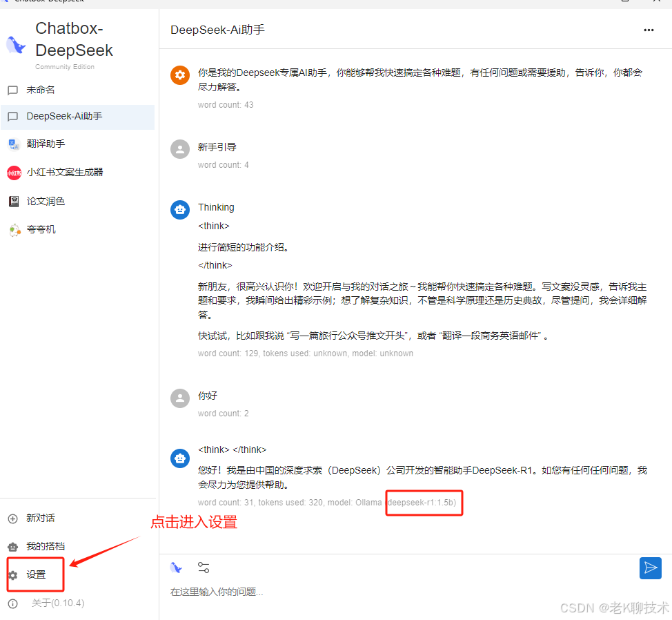Send the message with the blue arrow button
The width and height of the screenshot is (672, 620).
[x=650, y=568]
